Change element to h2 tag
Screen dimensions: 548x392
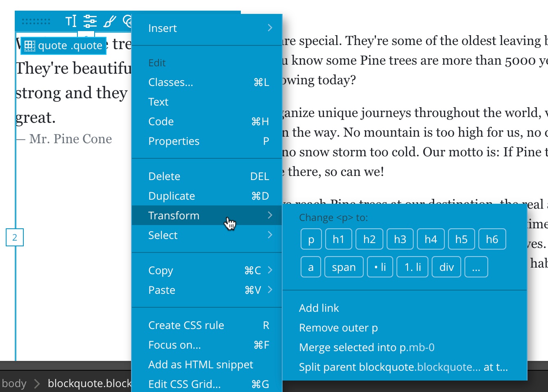pos(369,239)
